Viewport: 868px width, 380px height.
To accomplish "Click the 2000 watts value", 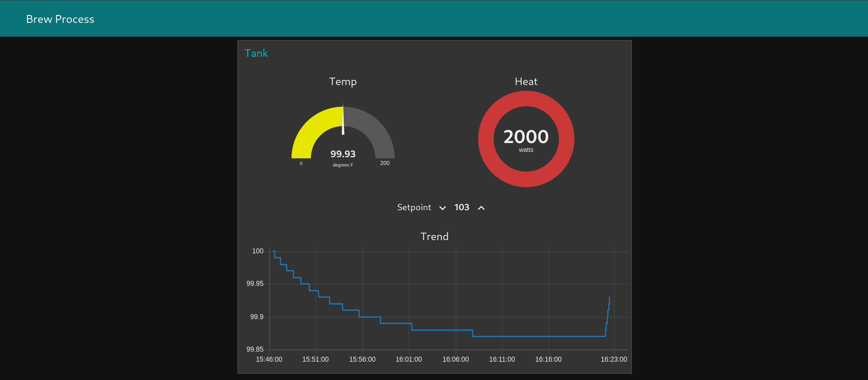I will 526,136.
